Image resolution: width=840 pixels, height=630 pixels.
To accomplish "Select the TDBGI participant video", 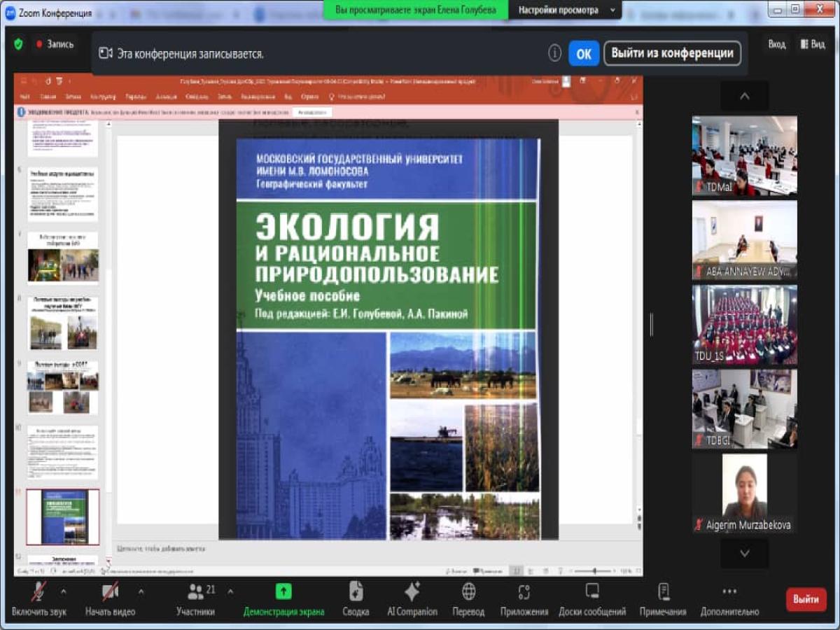I will (745, 409).
